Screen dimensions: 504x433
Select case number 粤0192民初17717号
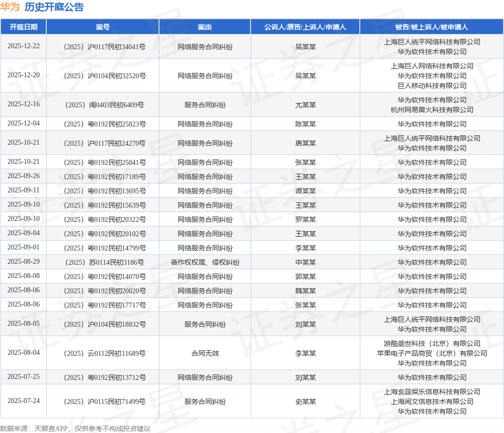(x=105, y=305)
